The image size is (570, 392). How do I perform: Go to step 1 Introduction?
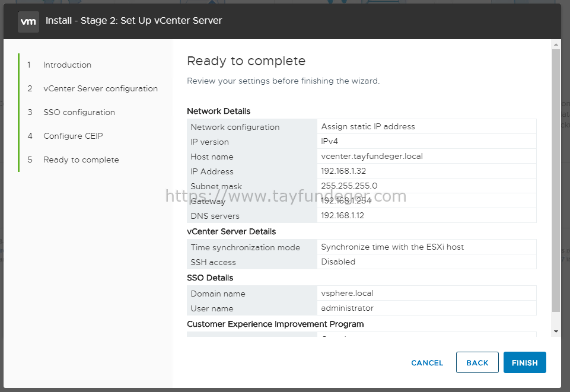67,65
